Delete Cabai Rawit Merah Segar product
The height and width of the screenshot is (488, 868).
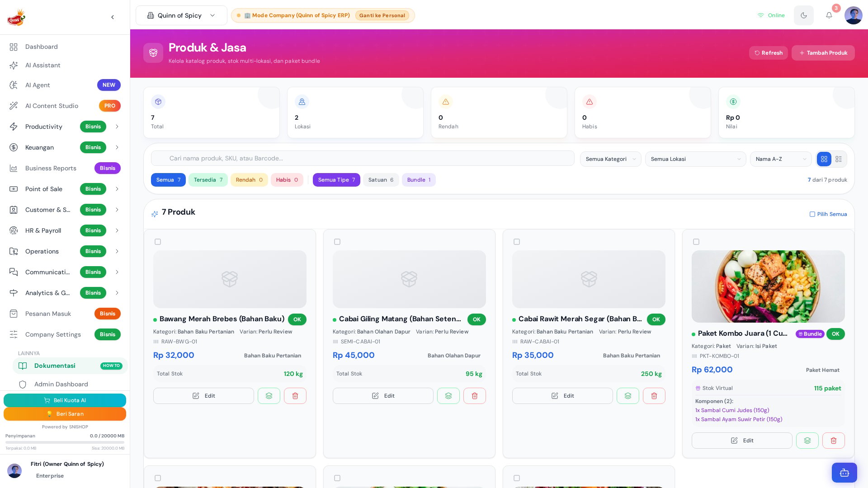[x=654, y=396]
